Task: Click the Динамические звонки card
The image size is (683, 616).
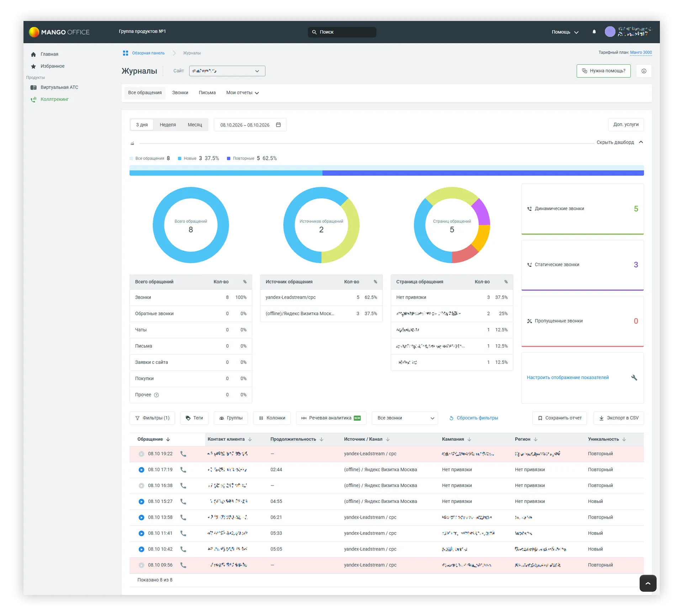Action: tap(582, 209)
